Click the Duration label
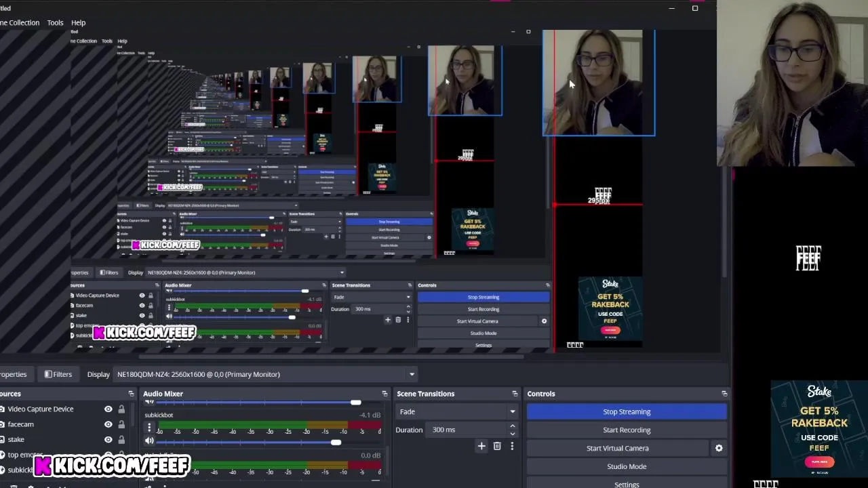Viewport: 868px width, 488px height. pos(409,430)
